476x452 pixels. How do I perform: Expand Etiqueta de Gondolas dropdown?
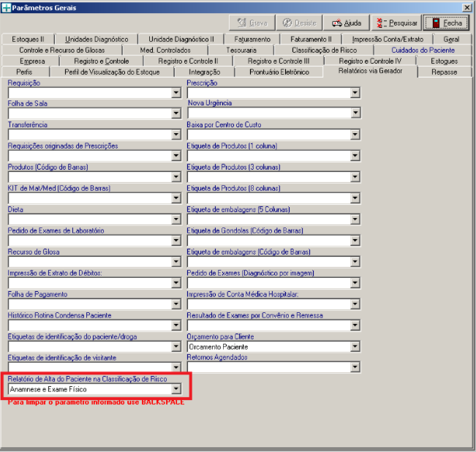(355, 241)
